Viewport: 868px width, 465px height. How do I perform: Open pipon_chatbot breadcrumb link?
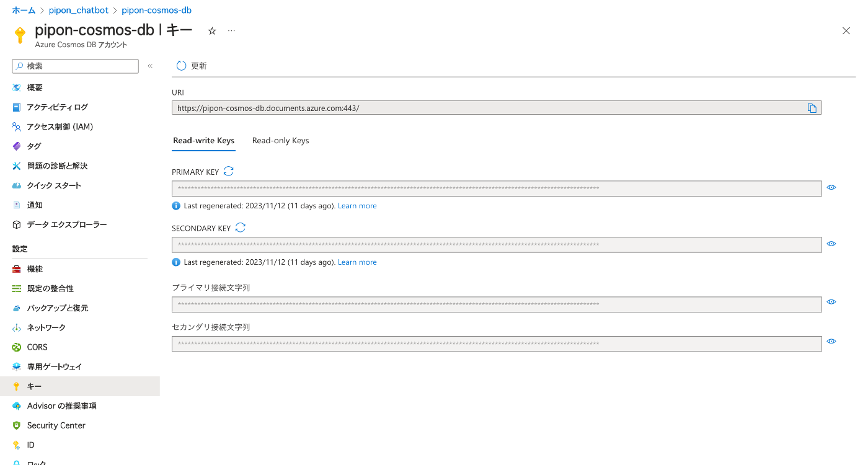tap(79, 11)
